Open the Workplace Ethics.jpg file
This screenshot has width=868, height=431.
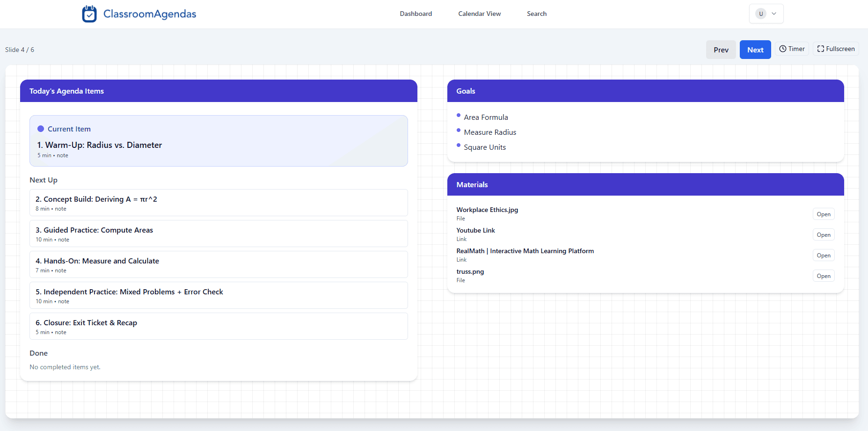click(x=823, y=214)
